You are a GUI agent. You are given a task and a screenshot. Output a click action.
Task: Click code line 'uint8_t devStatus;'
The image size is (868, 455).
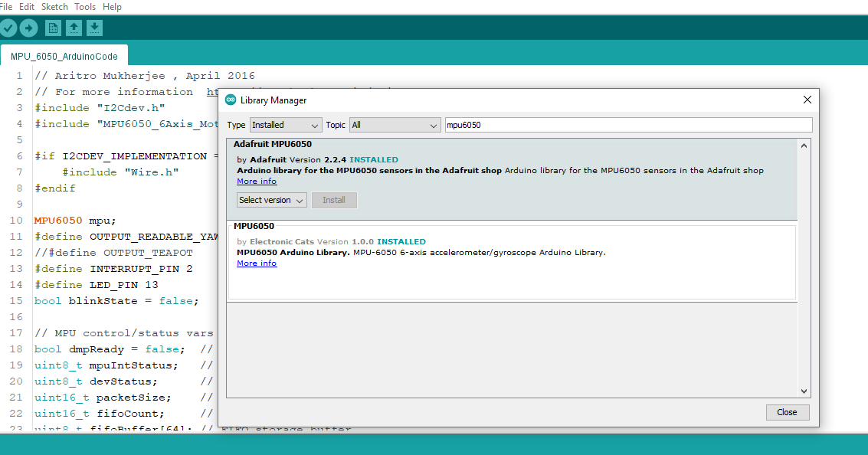click(x=96, y=381)
